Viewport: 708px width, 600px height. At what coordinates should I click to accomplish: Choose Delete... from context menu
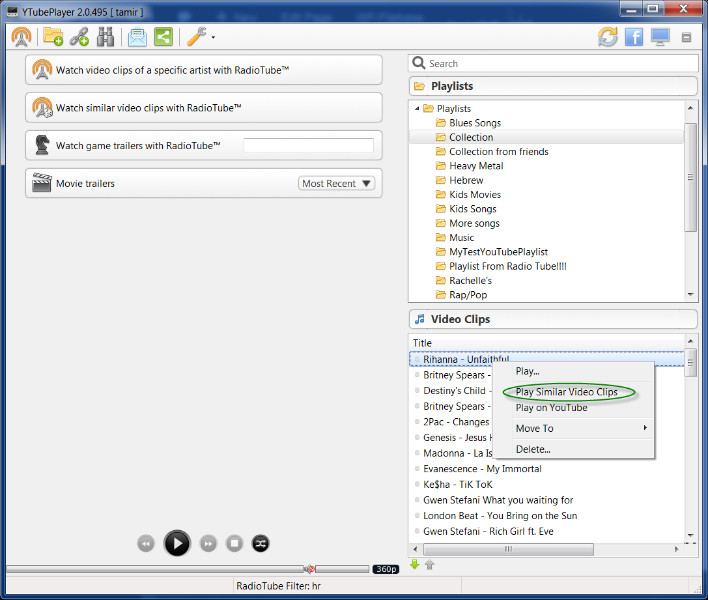coord(573,449)
